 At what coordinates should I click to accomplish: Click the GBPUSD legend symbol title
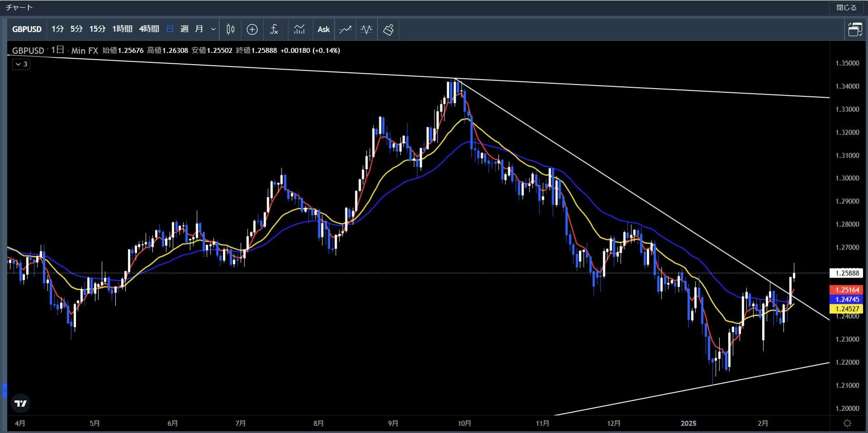28,50
